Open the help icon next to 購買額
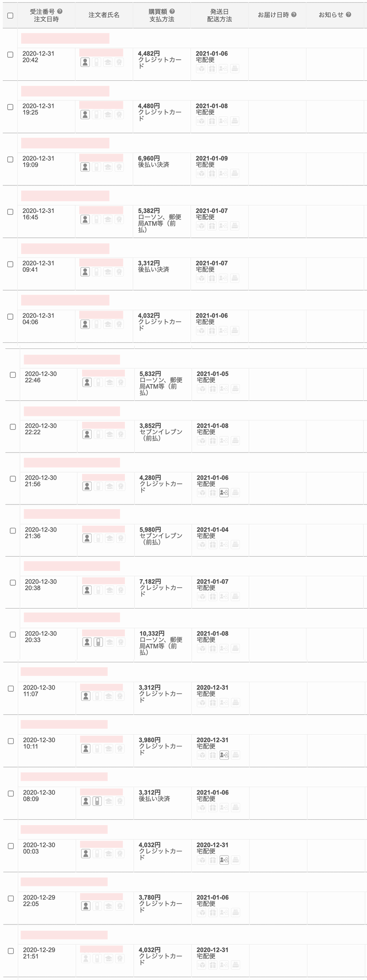The width and height of the screenshot is (367, 980). click(172, 11)
